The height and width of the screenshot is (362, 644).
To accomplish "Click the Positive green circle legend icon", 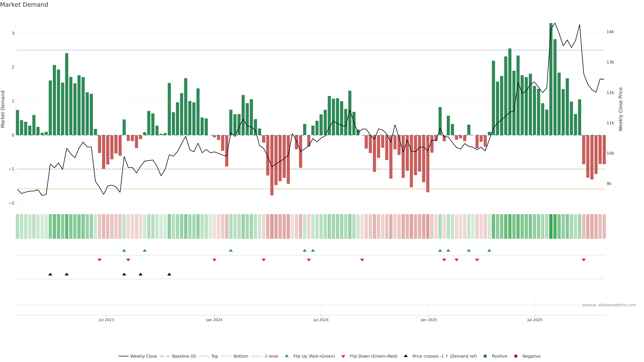I will (485, 356).
